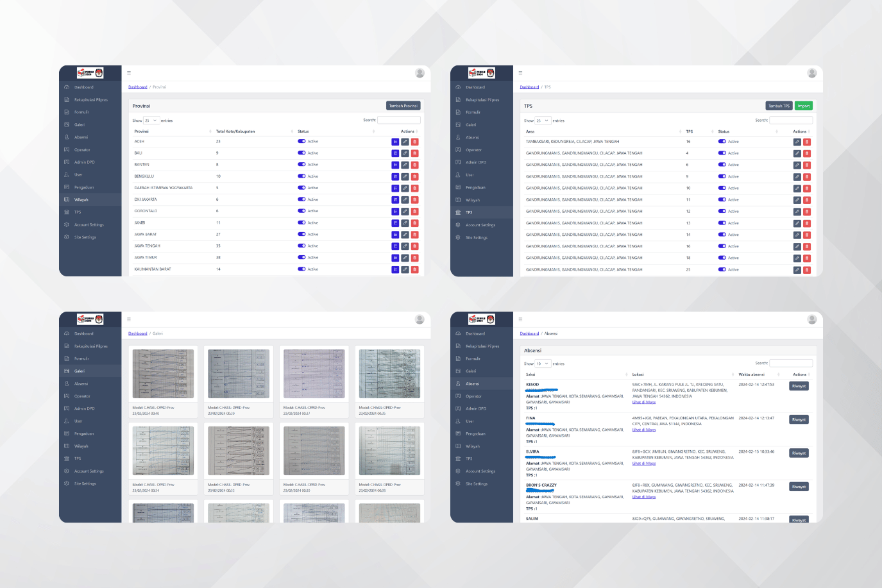Click hamburger menu icon in Provinsi window
The image size is (882, 588).
click(129, 73)
